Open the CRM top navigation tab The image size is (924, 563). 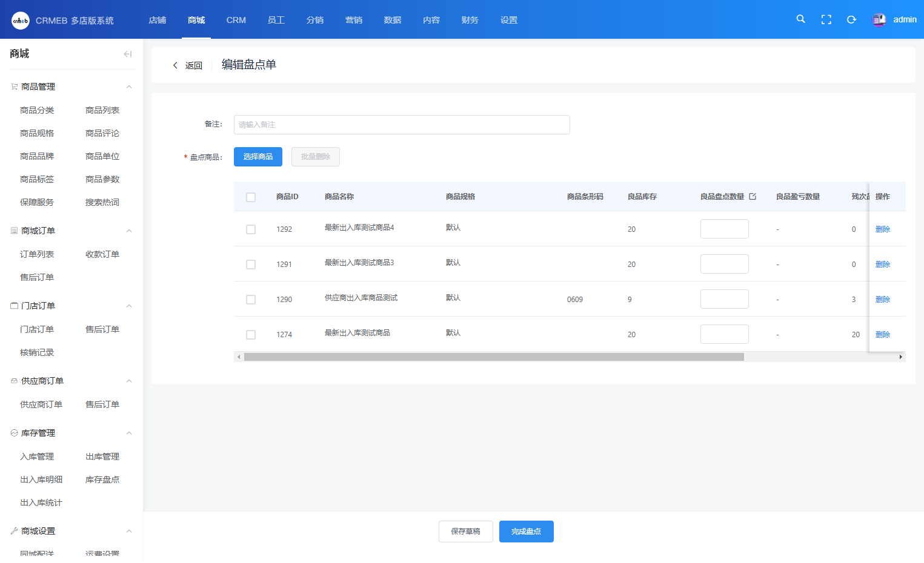[236, 20]
